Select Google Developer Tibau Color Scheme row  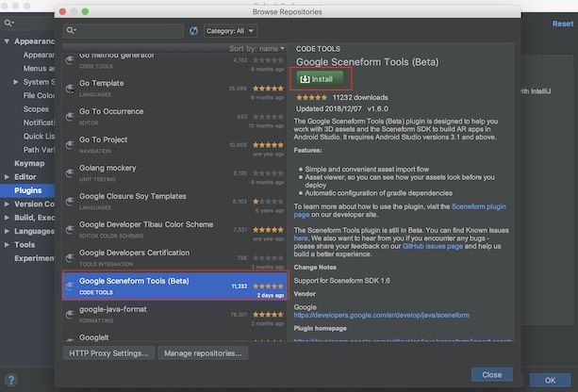click(x=174, y=230)
